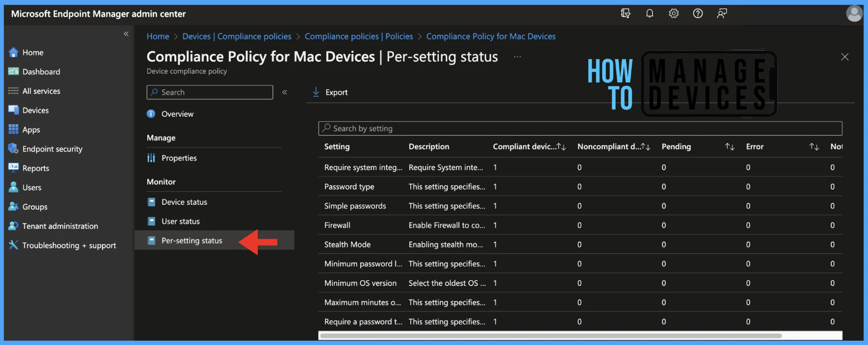Select the Minimum OS version row

point(580,283)
